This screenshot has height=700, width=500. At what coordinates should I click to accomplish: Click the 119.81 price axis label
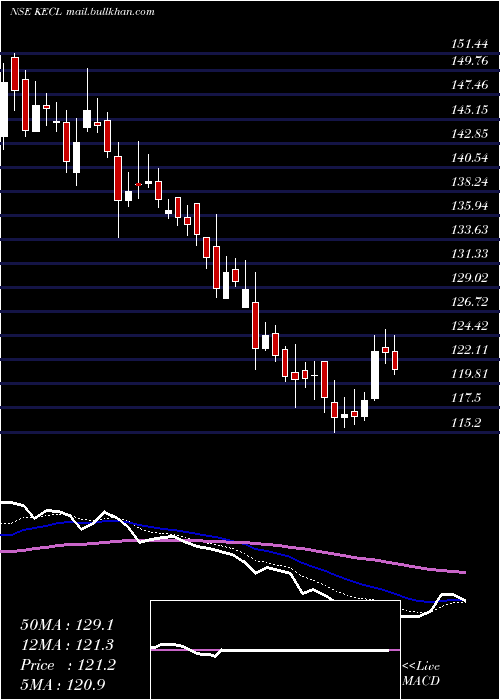click(469, 374)
